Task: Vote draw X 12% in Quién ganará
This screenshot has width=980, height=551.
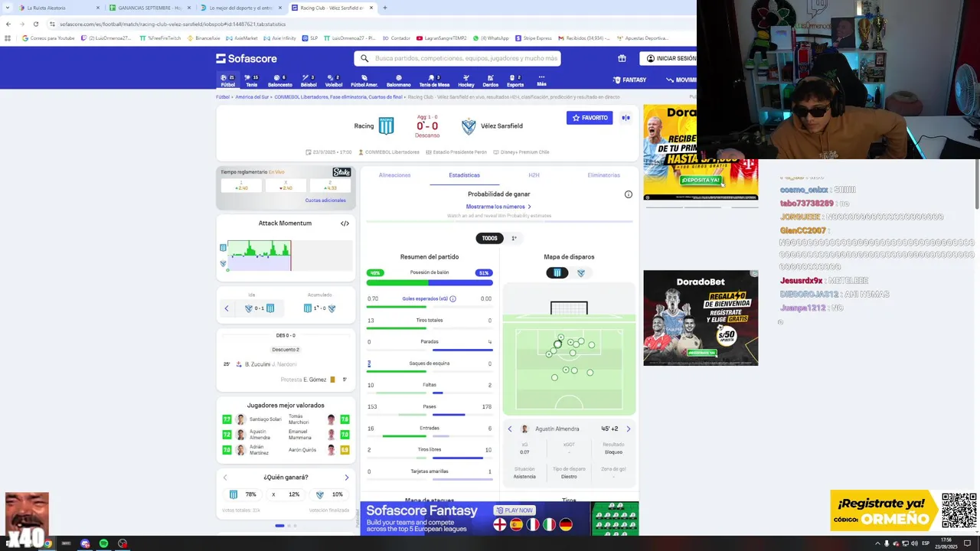Action: [x=286, y=494]
